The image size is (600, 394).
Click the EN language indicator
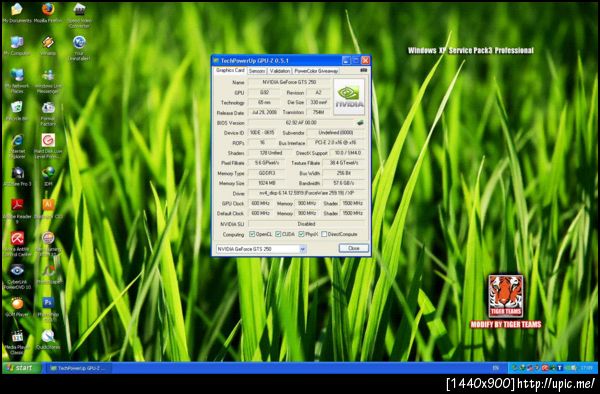click(496, 368)
